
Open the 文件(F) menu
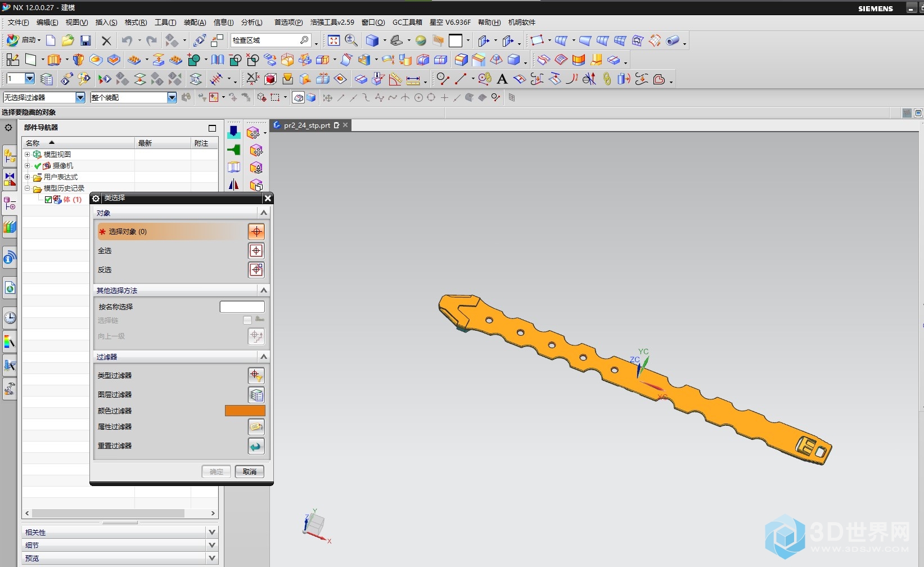coord(18,22)
